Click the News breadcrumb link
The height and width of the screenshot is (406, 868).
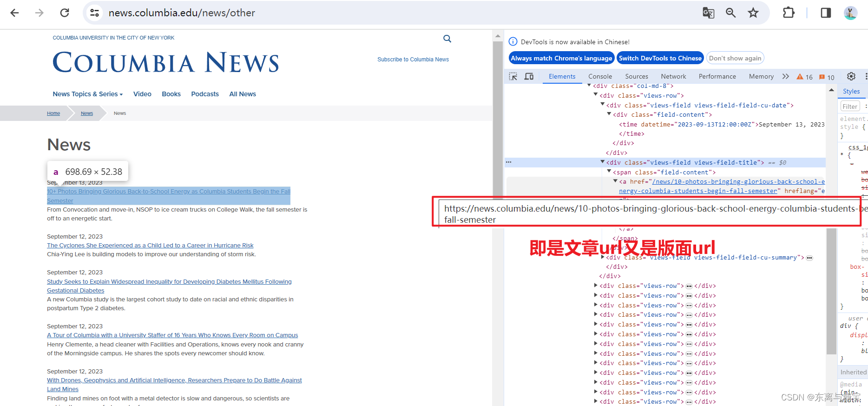(87, 113)
